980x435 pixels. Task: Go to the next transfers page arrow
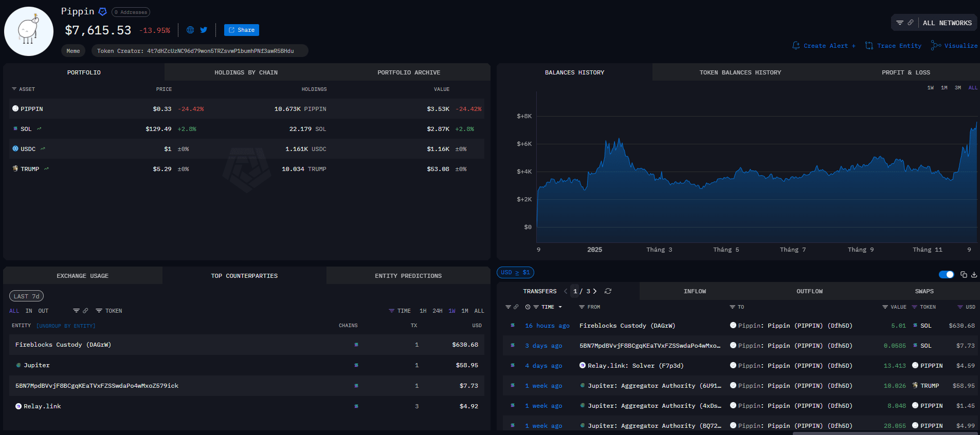click(x=595, y=291)
